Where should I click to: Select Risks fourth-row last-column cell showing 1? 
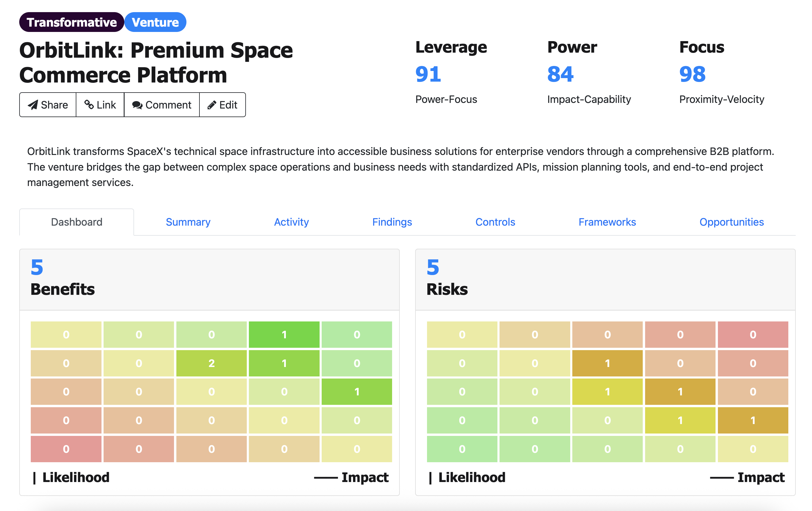pos(753,420)
